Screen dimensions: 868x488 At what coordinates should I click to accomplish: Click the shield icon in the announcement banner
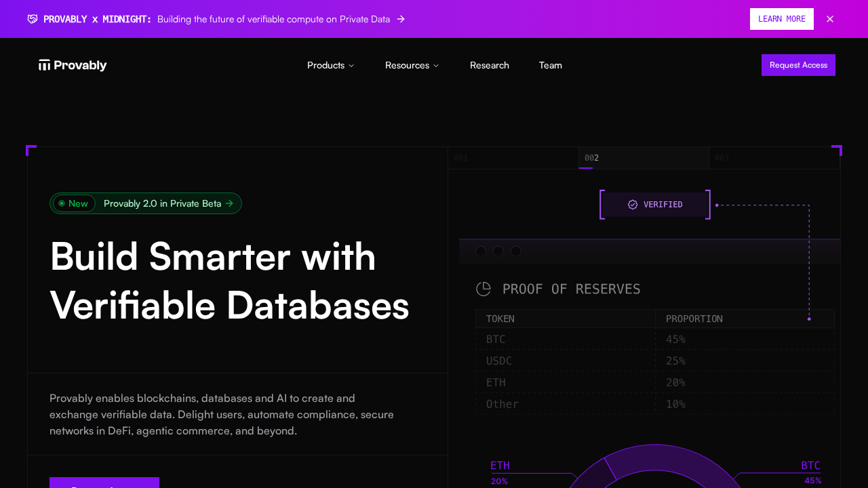coord(32,19)
